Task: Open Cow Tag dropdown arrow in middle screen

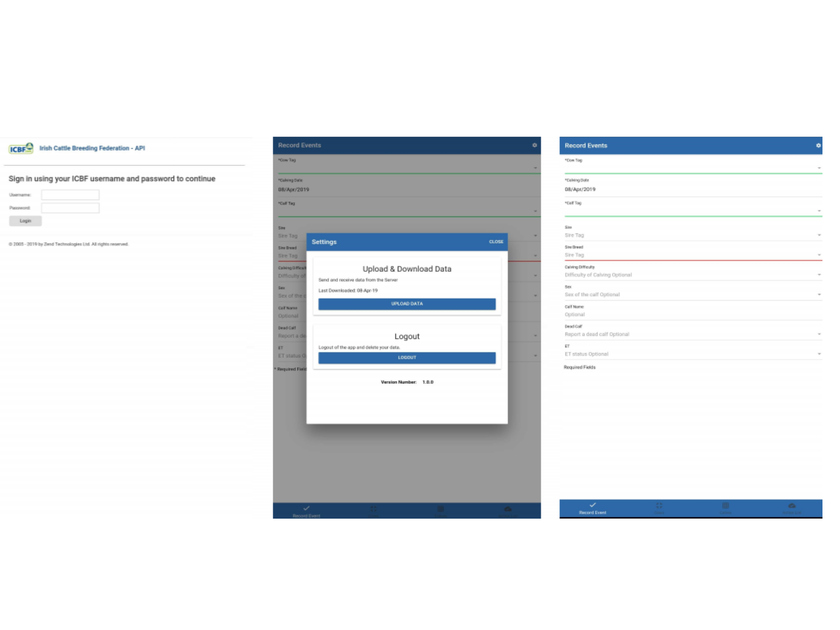Action: (535, 168)
